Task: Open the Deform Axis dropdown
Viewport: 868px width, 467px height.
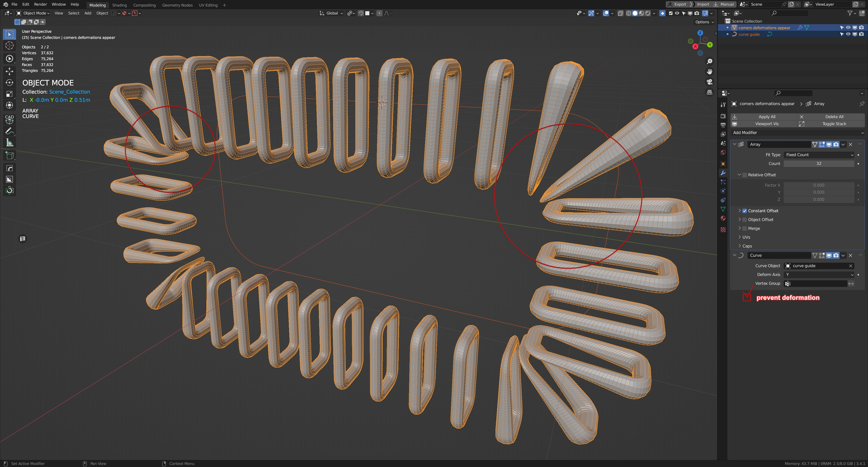Action: (819, 275)
